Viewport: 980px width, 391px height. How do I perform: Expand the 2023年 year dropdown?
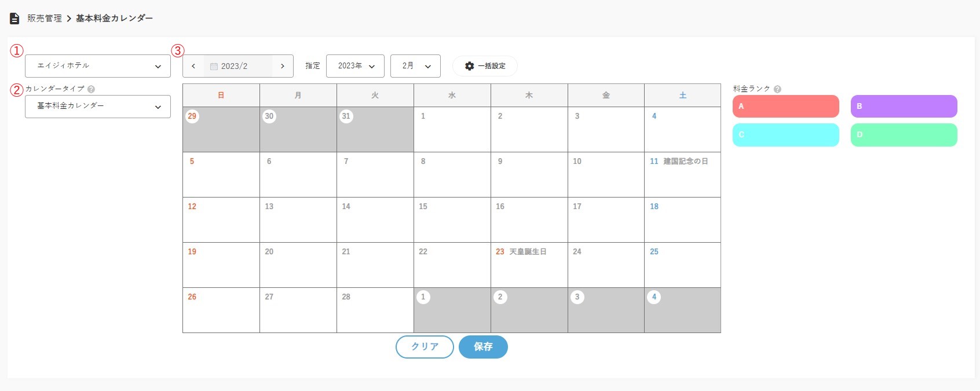(x=355, y=66)
